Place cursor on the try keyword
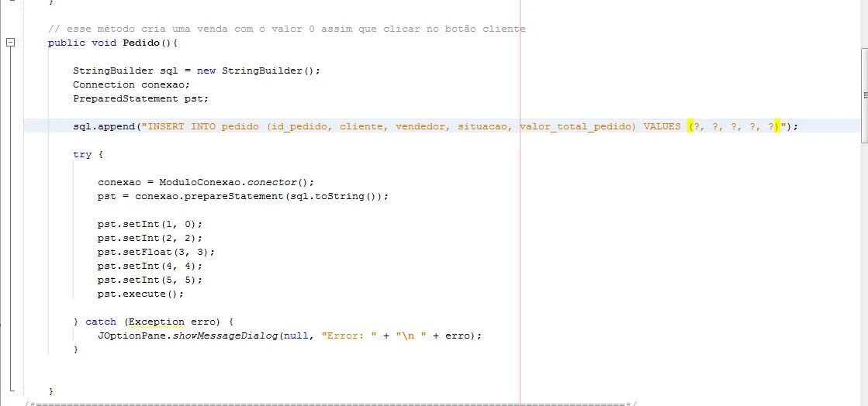Screen dimensions: 868x406 (82, 154)
